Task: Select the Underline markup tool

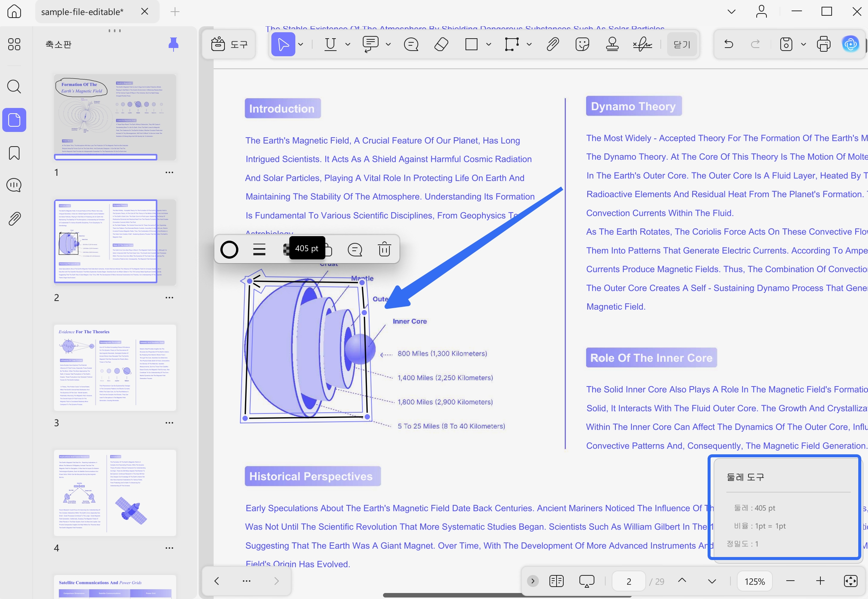Action: point(330,44)
